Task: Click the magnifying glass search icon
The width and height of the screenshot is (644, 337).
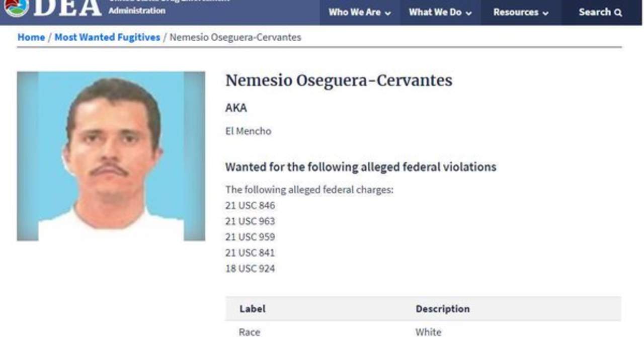Action: click(x=618, y=13)
